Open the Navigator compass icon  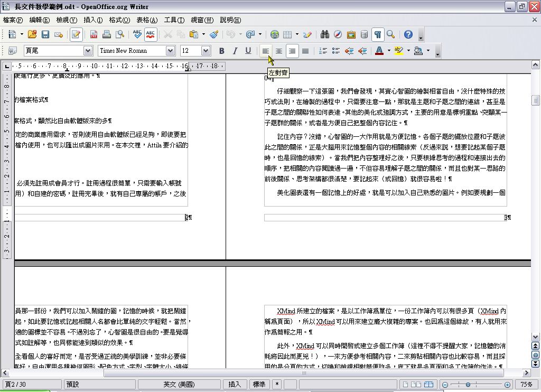(x=338, y=34)
